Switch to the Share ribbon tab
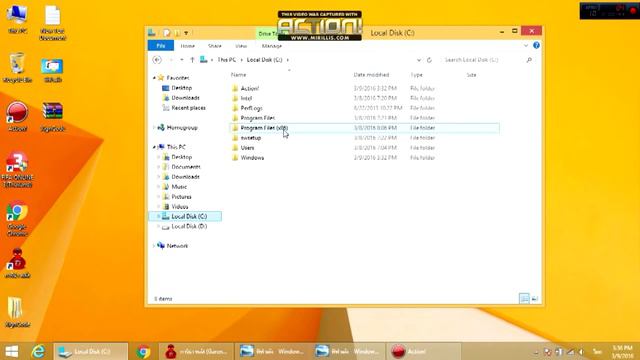640x360 pixels. 214,46
